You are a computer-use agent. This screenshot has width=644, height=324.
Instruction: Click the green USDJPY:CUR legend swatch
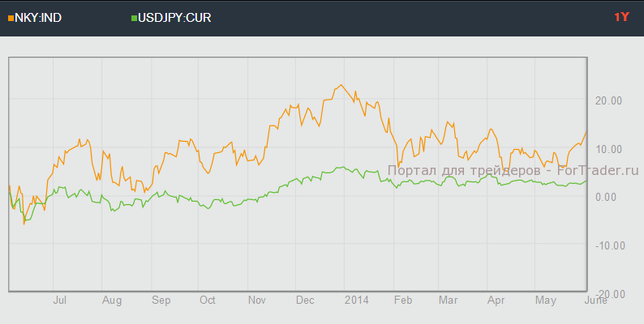pyautogui.click(x=134, y=18)
